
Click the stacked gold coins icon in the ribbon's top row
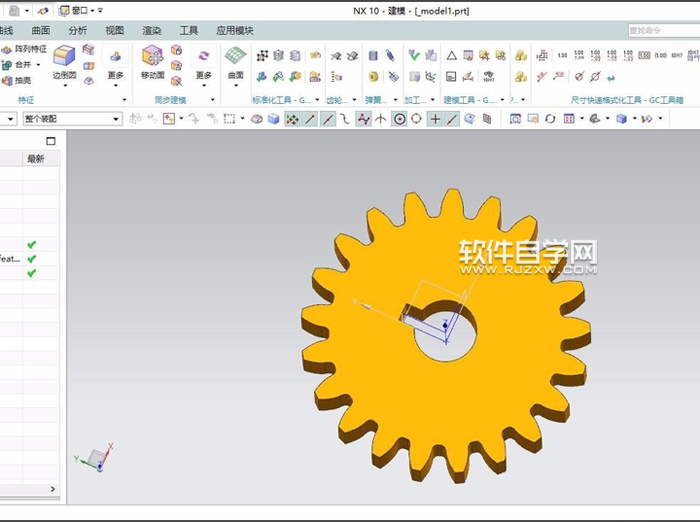coord(520,55)
